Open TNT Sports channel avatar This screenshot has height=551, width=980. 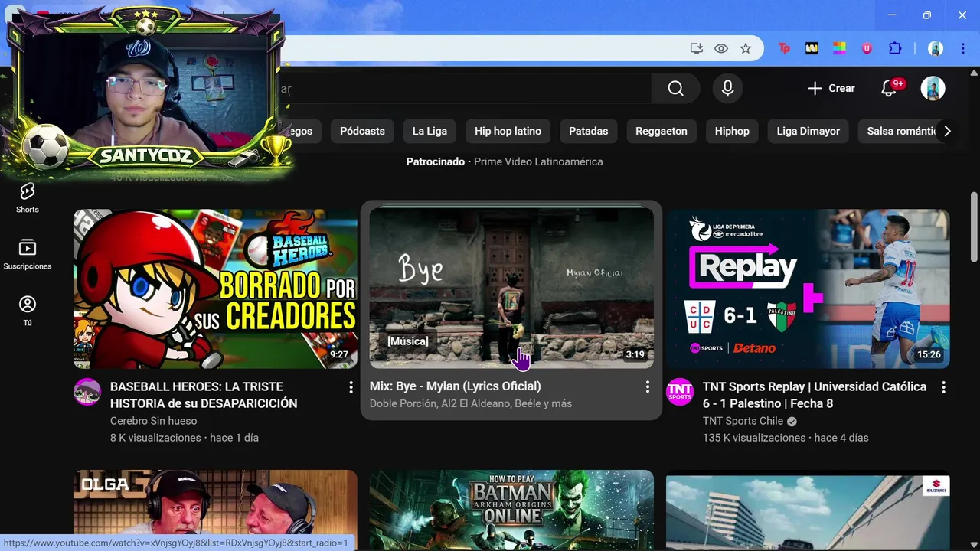pos(680,392)
